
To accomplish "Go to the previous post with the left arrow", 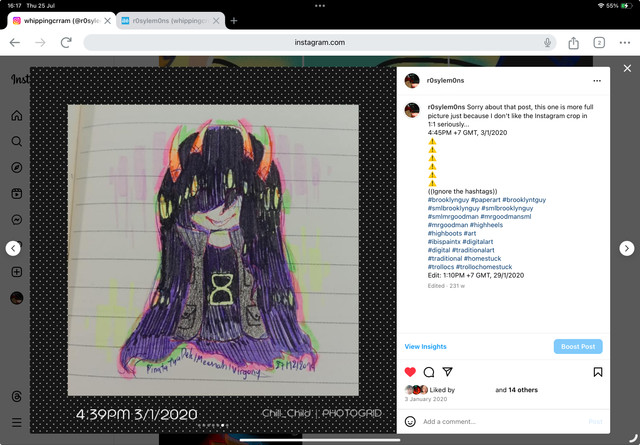I will (13, 248).
